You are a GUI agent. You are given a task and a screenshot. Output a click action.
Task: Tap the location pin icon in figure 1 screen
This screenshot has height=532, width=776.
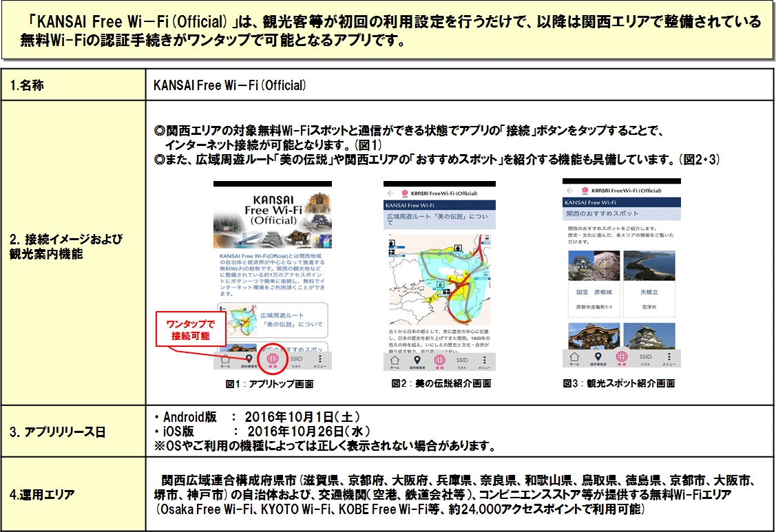click(249, 360)
